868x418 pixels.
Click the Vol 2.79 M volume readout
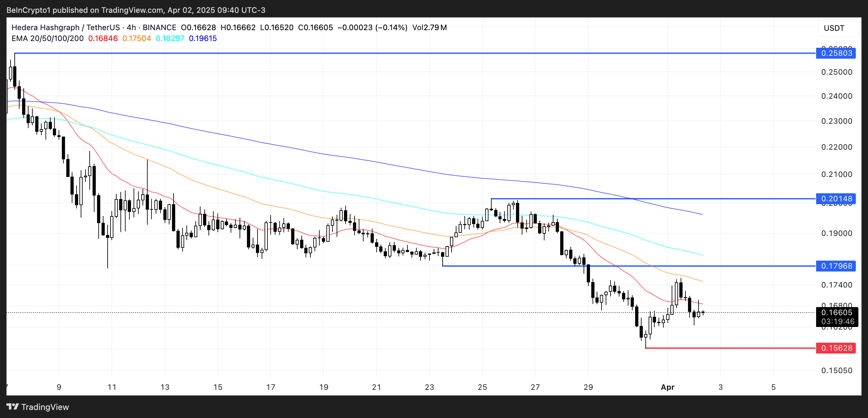(x=429, y=27)
